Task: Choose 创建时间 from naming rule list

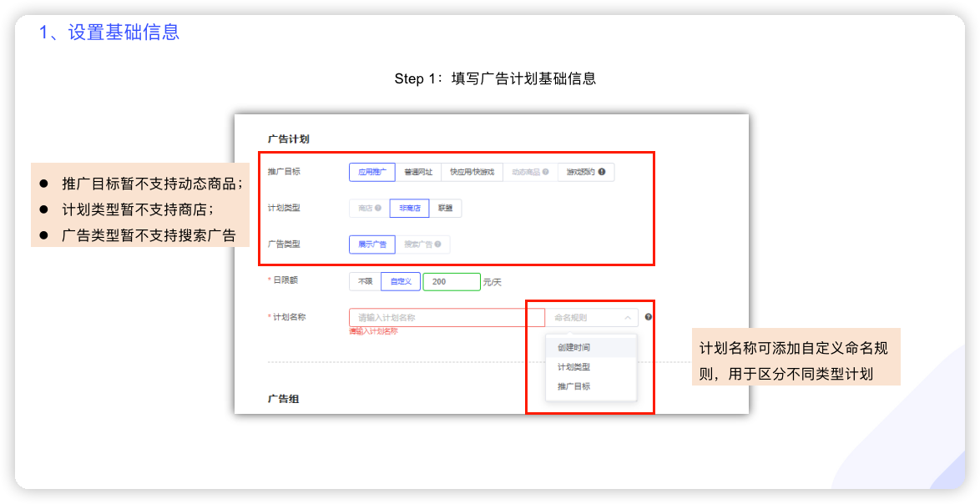Action: pyautogui.click(x=573, y=347)
